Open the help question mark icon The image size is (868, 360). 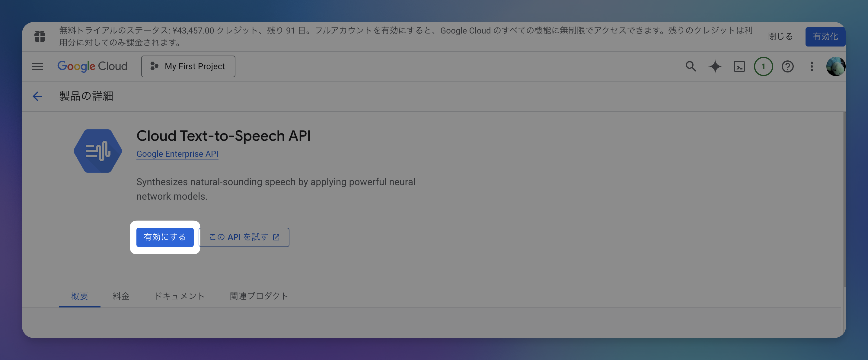[x=787, y=66]
